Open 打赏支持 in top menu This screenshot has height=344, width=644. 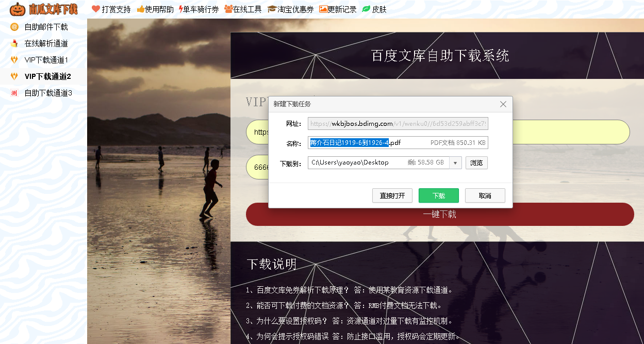click(116, 9)
